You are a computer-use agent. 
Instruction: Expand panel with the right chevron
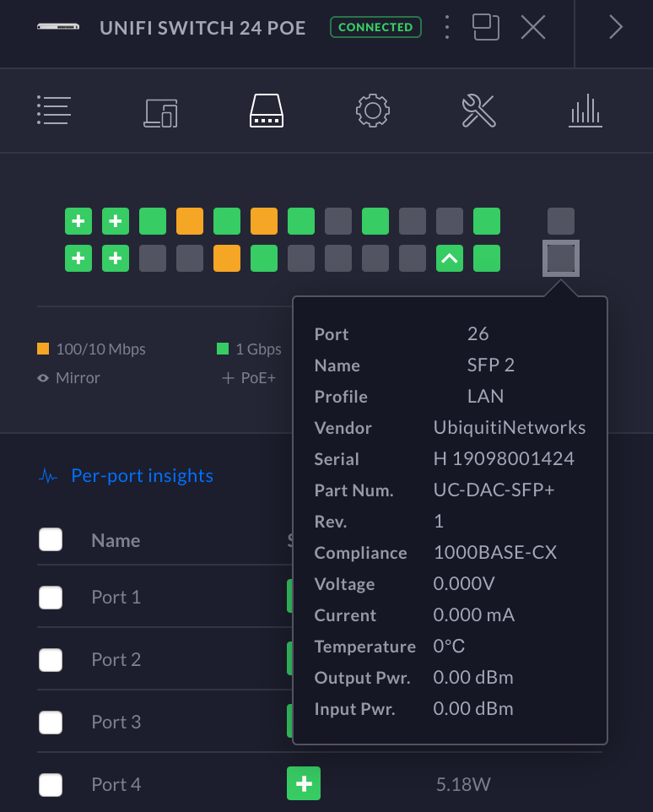[x=615, y=28]
